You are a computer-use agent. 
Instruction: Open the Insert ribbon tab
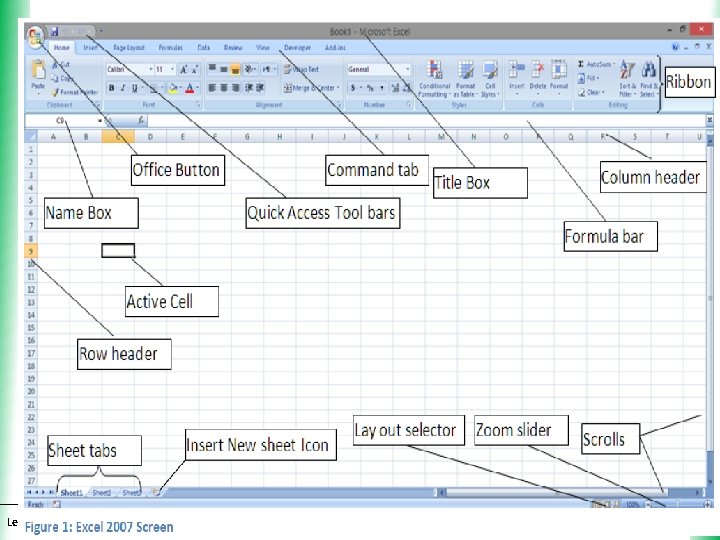[90, 47]
